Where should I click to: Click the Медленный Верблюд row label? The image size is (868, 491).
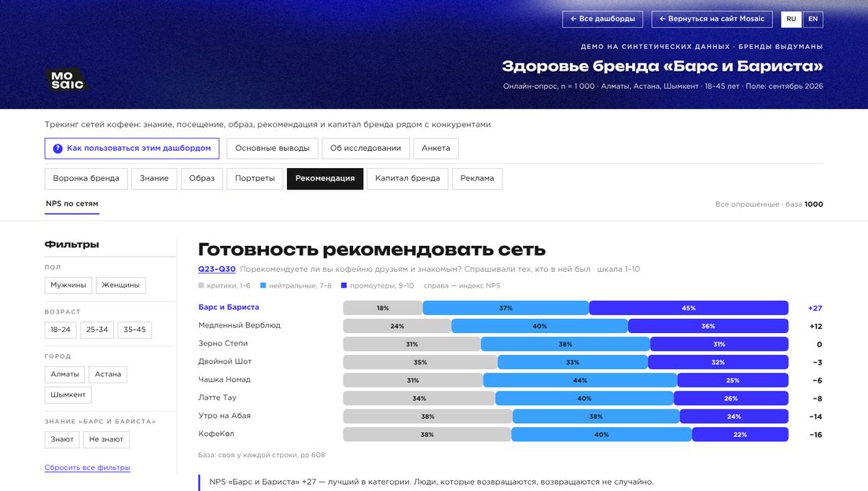[239, 326]
